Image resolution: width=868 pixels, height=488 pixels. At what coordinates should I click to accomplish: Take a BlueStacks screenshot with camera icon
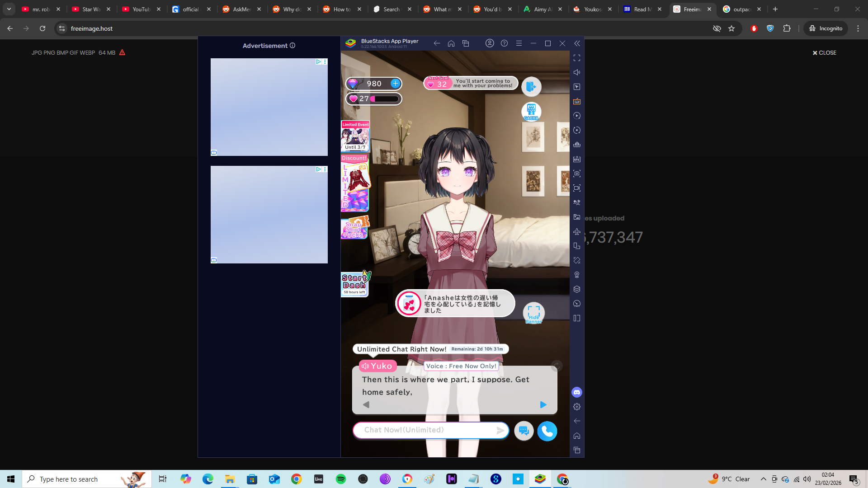[577, 174]
